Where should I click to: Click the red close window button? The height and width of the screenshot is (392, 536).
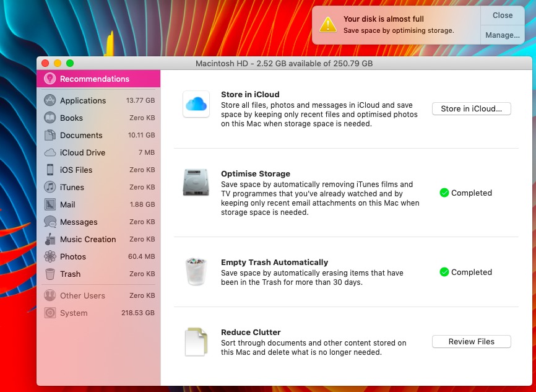[45, 63]
